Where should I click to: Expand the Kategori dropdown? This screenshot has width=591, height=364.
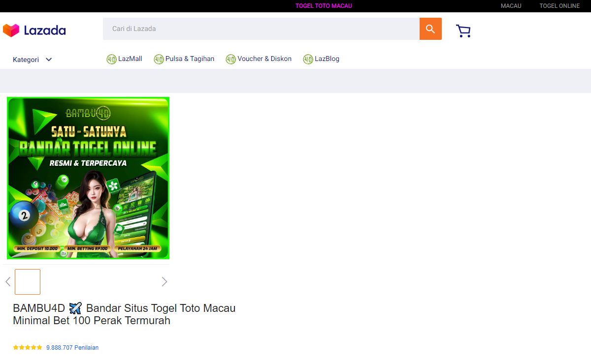[x=33, y=60]
